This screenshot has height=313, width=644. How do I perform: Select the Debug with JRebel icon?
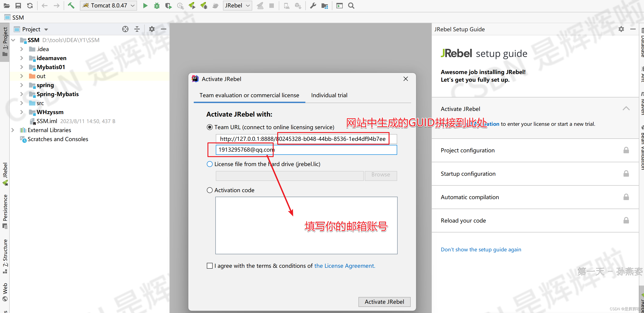point(204,5)
